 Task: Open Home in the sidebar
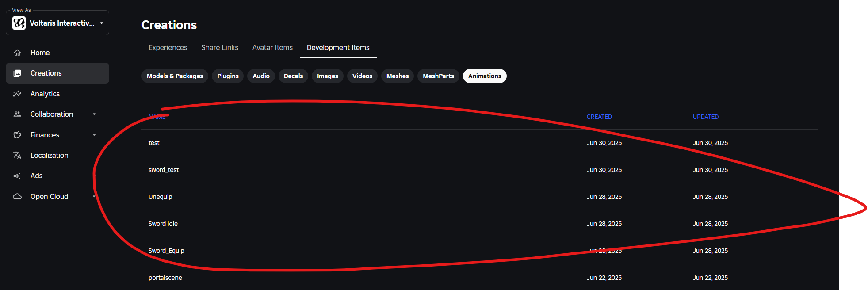[57, 53]
